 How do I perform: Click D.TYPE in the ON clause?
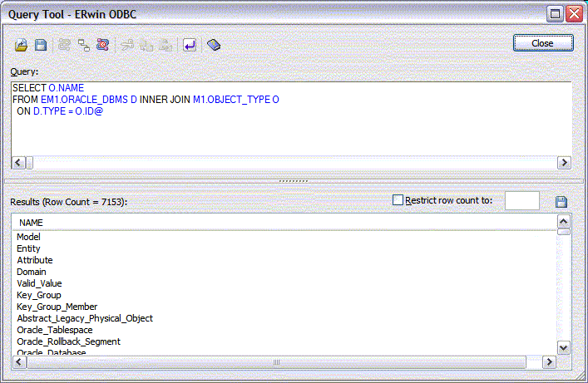[50, 111]
